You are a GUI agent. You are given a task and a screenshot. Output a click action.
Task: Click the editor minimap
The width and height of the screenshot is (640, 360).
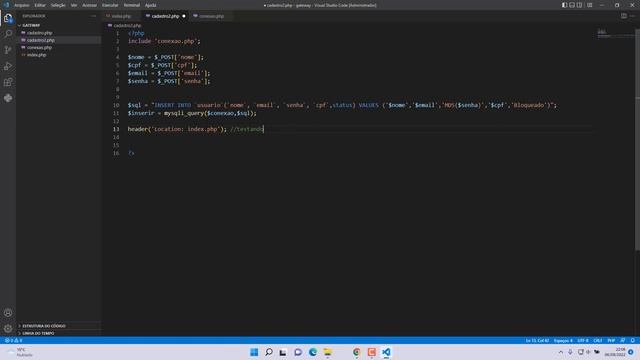pos(615,33)
